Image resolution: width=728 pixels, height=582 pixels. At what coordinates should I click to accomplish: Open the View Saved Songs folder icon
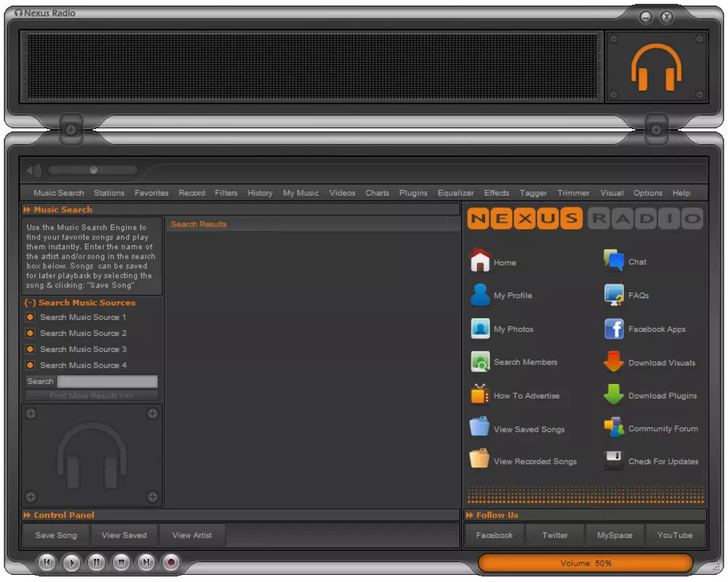pos(479,427)
